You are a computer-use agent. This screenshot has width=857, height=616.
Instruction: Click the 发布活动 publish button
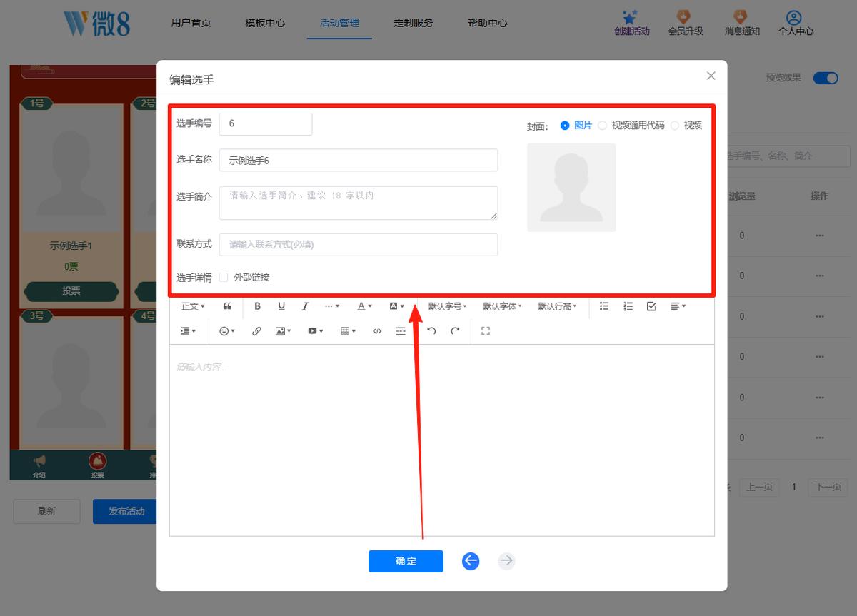[126, 511]
